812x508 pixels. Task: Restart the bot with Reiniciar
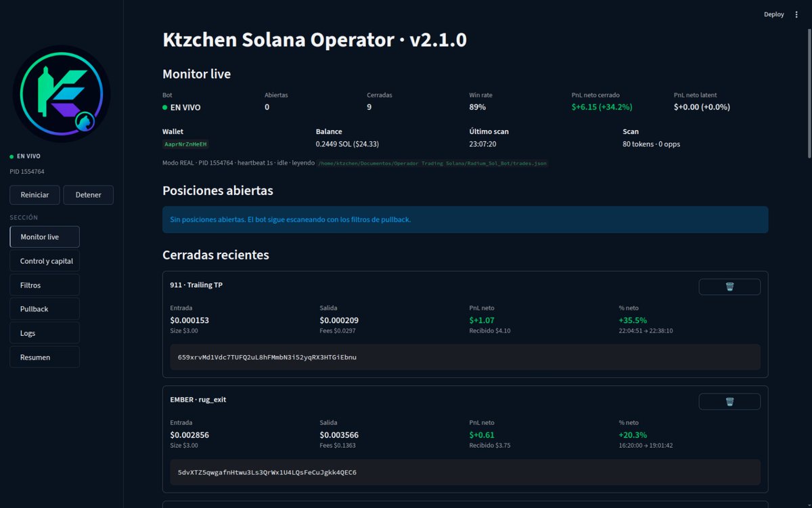pos(35,195)
